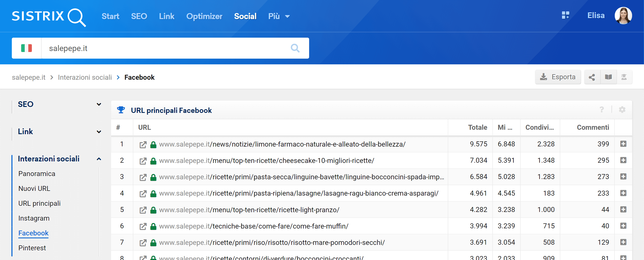The width and height of the screenshot is (644, 260).
Task: Open the Più dropdown menu
Action: coord(279,16)
